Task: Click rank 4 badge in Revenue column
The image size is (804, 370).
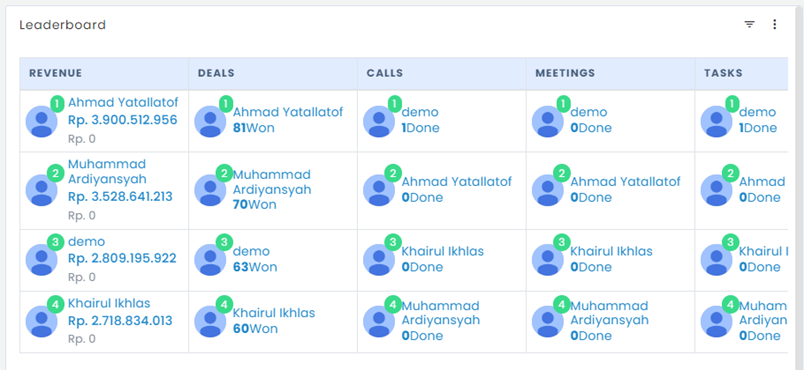Action: 55,304
